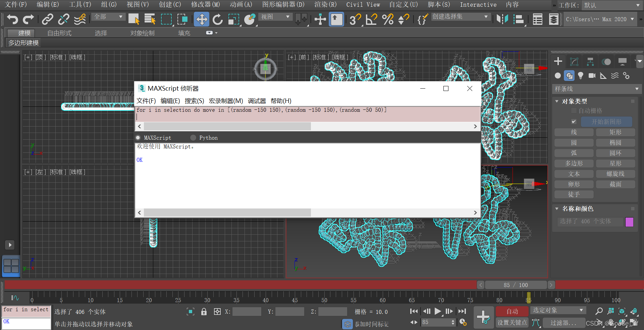Toggle the 自动栅格 checkbox
Screen dimensions: 644x330
pyautogui.click(x=574, y=111)
